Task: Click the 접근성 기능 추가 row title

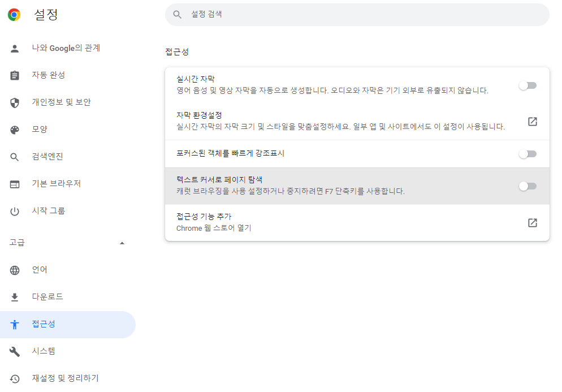Action: coord(204,216)
